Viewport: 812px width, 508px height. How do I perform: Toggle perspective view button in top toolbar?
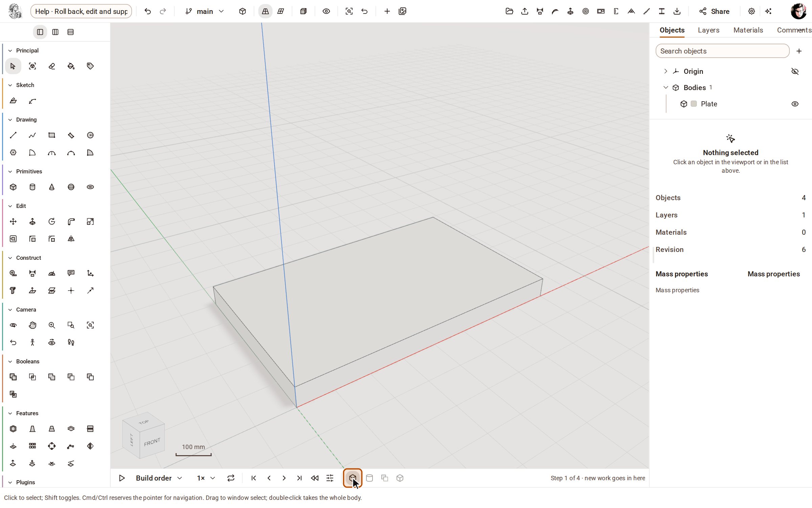[x=265, y=11]
